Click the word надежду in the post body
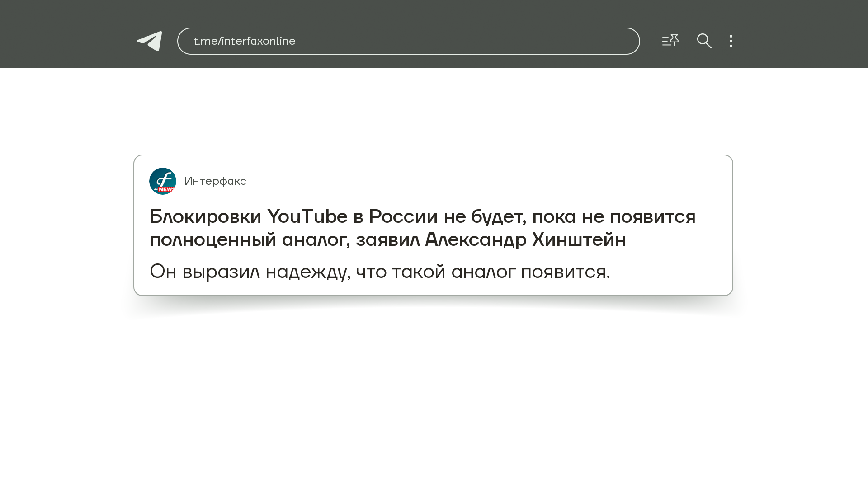 coord(307,272)
